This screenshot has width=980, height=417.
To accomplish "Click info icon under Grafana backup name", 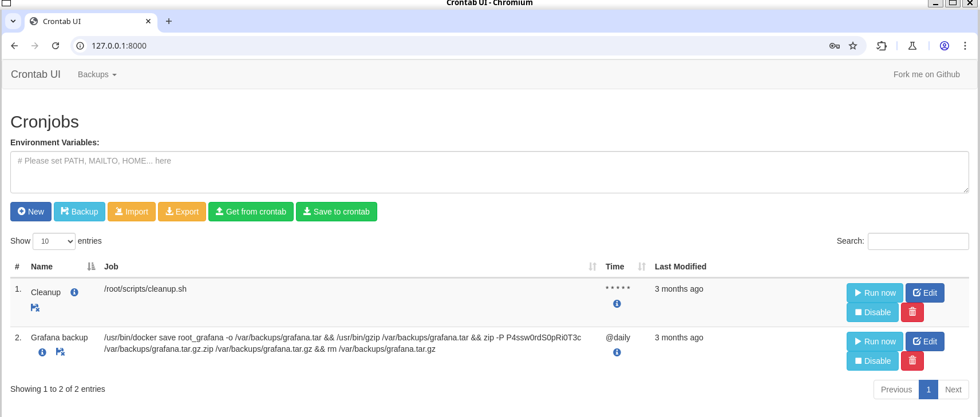I will (x=42, y=352).
